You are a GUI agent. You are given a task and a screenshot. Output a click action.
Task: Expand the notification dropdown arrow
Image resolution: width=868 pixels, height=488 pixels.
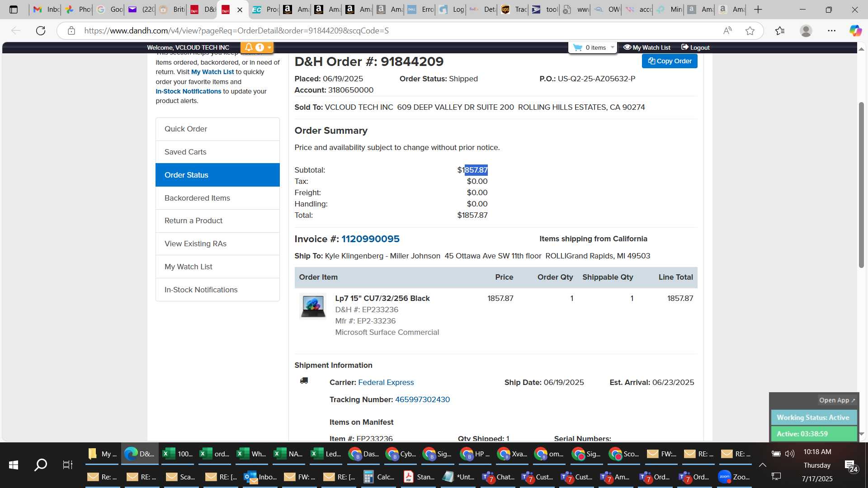click(269, 47)
